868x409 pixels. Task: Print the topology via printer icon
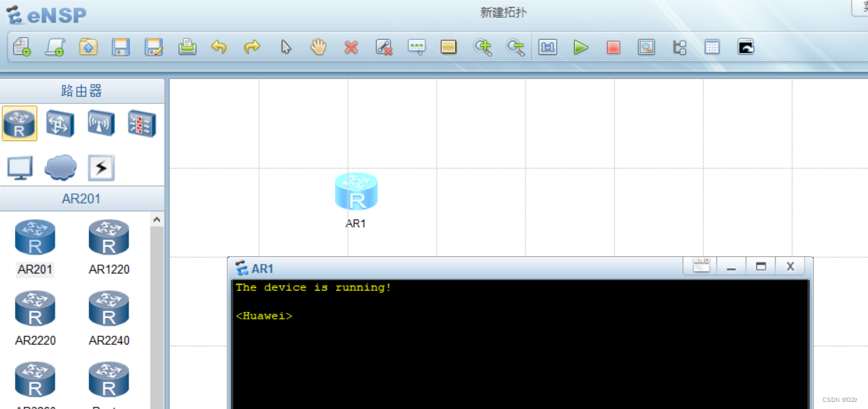pyautogui.click(x=187, y=48)
